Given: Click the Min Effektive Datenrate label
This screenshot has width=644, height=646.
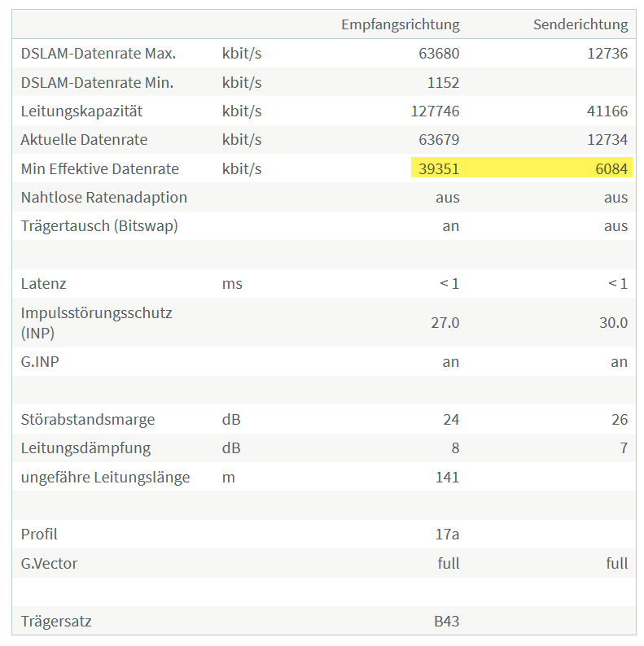Looking at the screenshot, I should [x=100, y=169].
